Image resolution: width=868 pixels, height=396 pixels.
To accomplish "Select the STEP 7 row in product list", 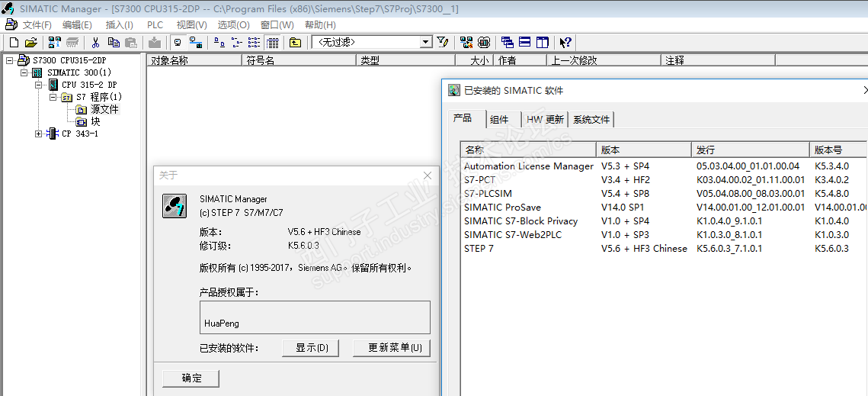I will [x=664, y=249].
